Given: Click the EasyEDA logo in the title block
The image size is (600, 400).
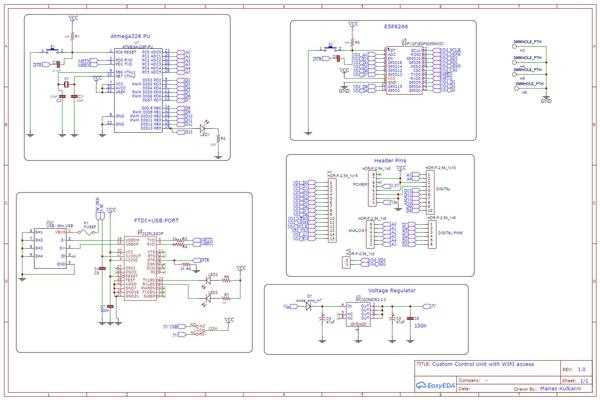Looking at the screenshot, I should 435,385.
